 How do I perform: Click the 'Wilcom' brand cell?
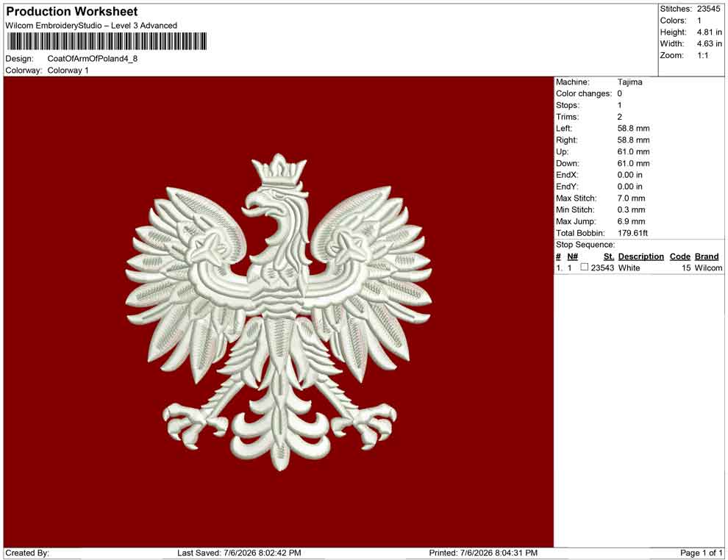tap(708, 268)
